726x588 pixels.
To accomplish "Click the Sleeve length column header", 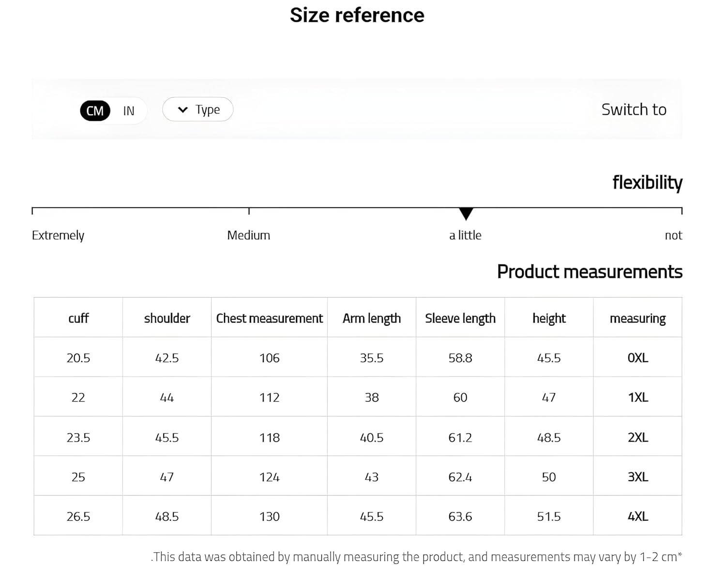I will coord(460,318).
